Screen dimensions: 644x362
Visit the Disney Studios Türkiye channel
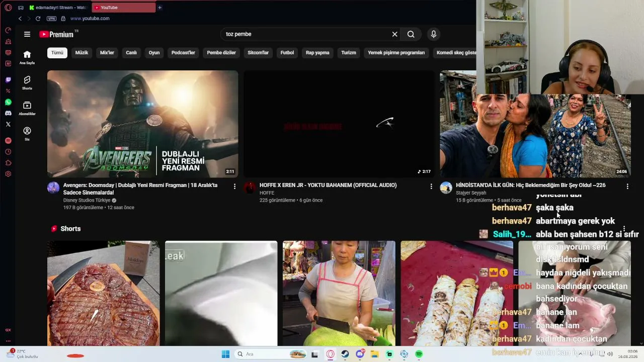click(87, 200)
